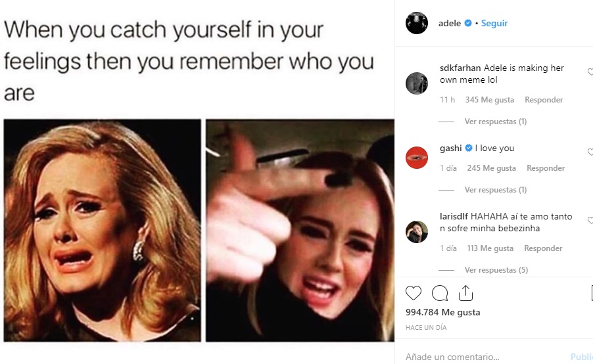Follow adele with the Seguir link

[494, 23]
